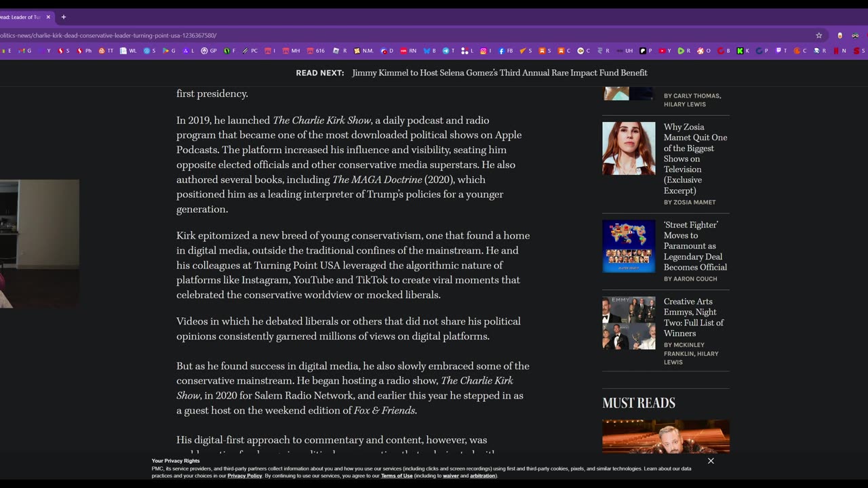The width and height of the screenshot is (868, 488).
Task: Open the Patreon bookmark labeled P
Action: [x=646, y=51]
